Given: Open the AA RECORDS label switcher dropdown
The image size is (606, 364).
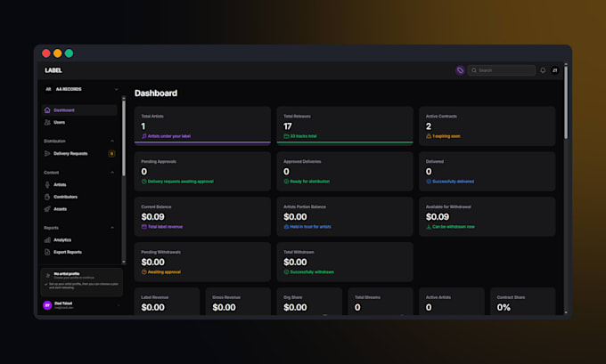Looking at the screenshot, I should [x=81, y=89].
